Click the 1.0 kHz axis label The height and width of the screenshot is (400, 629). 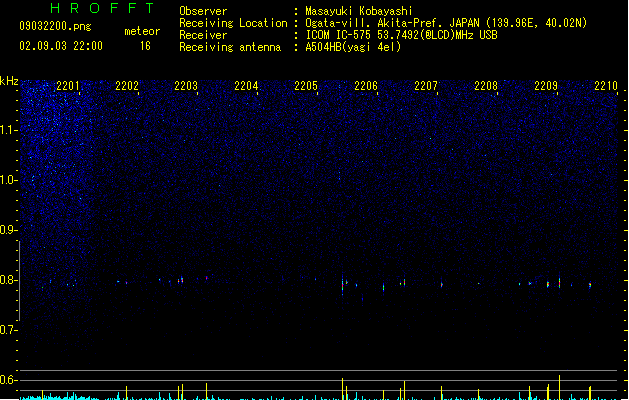click(x=9, y=180)
